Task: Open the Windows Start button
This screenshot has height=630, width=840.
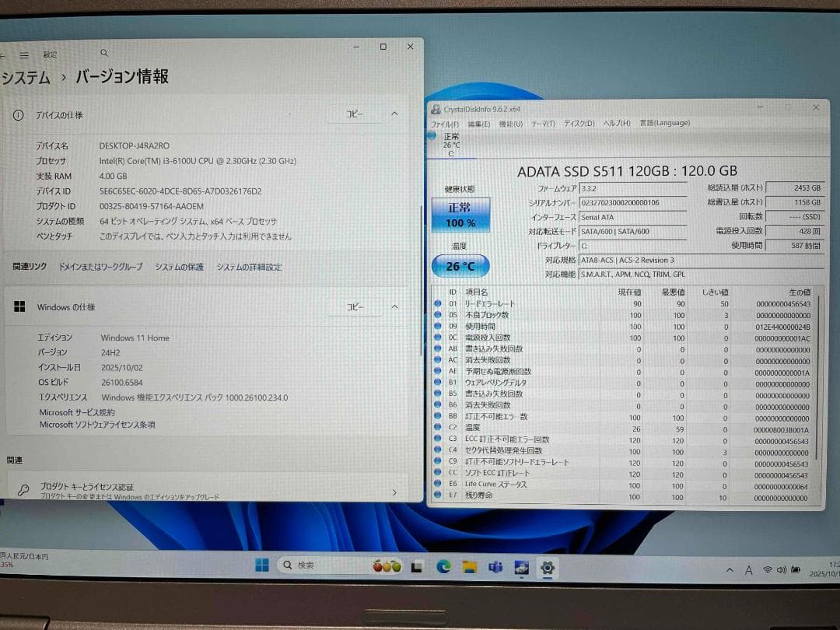Action: tap(262, 565)
